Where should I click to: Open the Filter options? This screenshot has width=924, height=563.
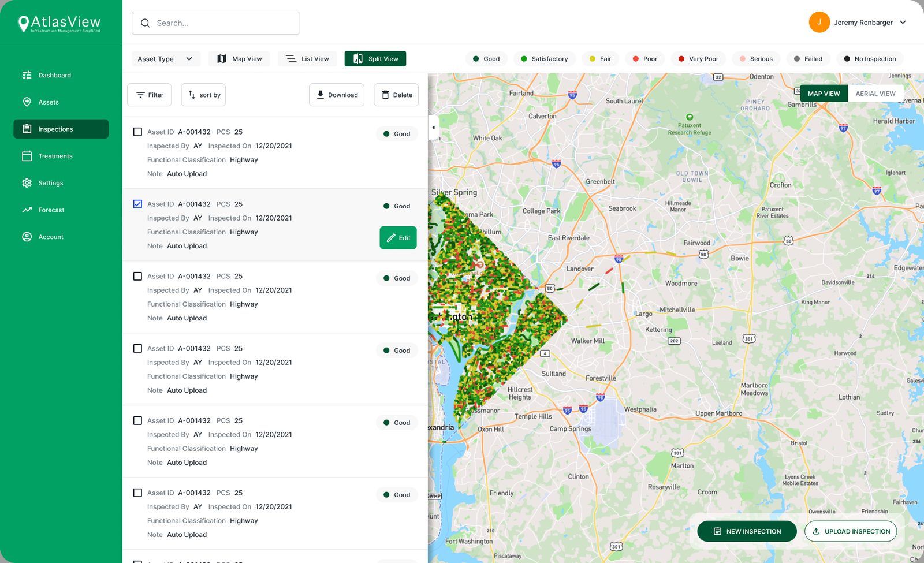(x=149, y=95)
